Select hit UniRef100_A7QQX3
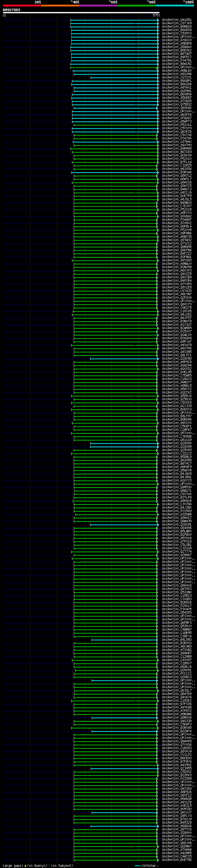The image size is (197, 868). [x=176, y=40]
